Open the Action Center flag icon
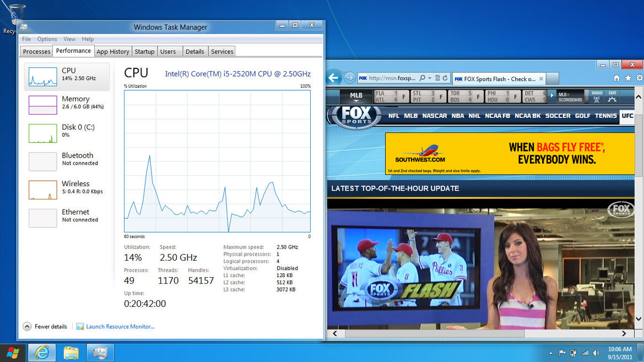The height and width of the screenshot is (362, 644). [562, 353]
